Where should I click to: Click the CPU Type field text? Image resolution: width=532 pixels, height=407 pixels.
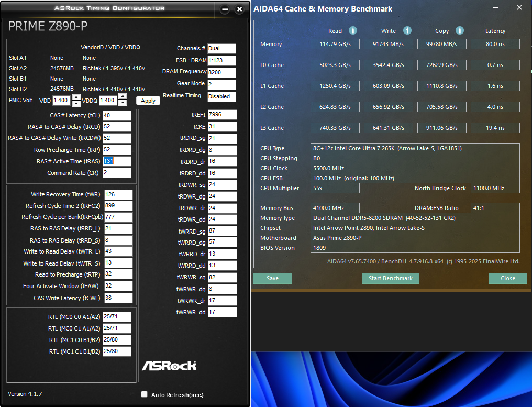tap(387, 148)
